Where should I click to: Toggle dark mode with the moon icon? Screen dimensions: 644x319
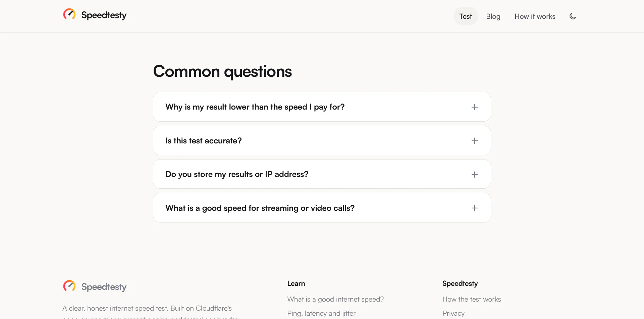coord(573,16)
